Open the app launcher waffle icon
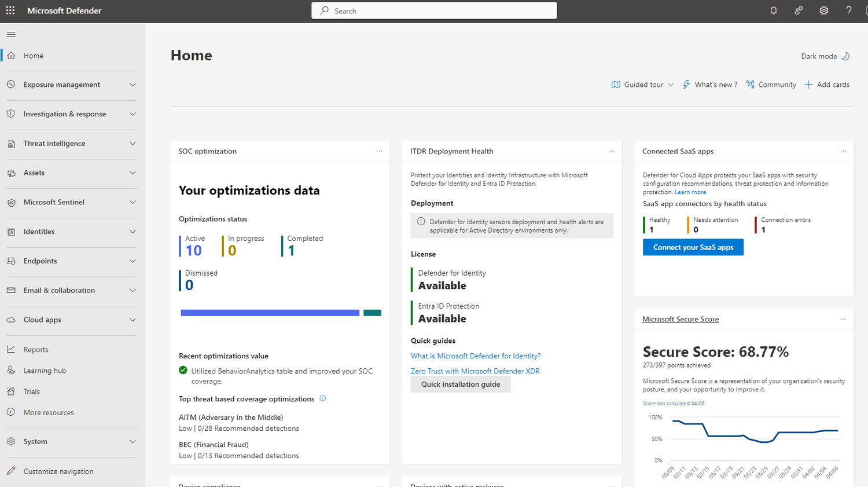 click(10, 10)
